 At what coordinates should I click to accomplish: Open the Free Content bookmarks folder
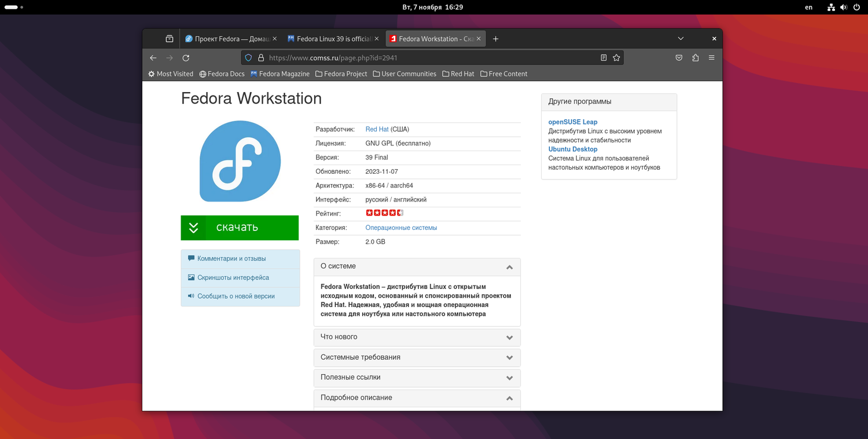[503, 74]
